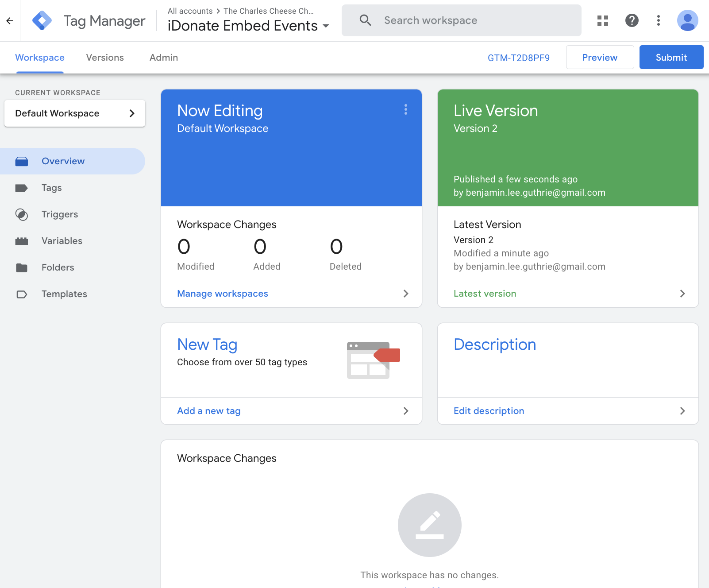Open the help question mark icon
This screenshot has height=588, width=709.
632,20
